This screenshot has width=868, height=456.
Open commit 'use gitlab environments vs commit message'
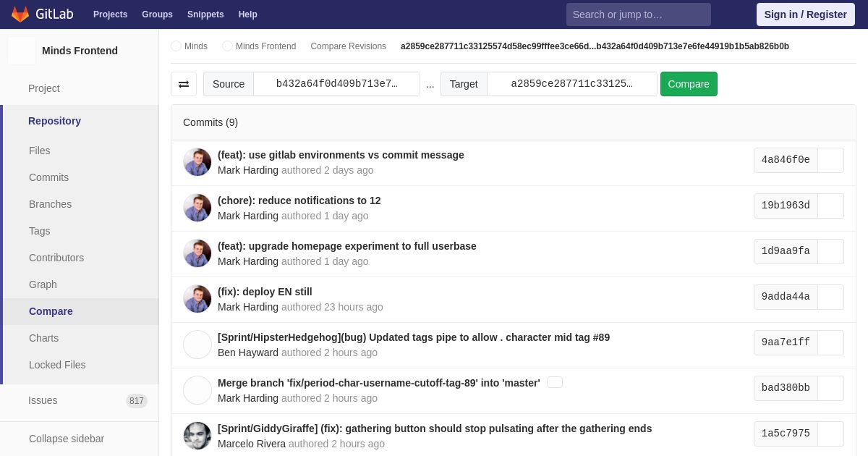[341, 155]
